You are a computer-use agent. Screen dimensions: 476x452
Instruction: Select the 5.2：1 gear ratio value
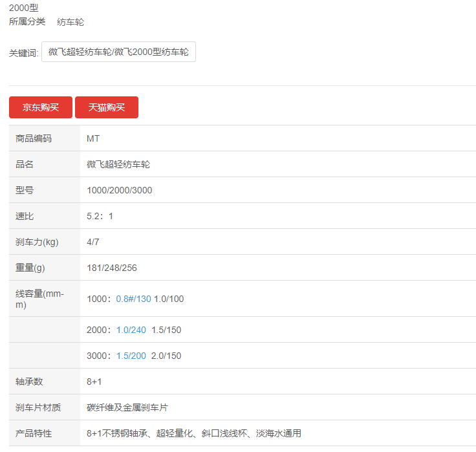100,216
